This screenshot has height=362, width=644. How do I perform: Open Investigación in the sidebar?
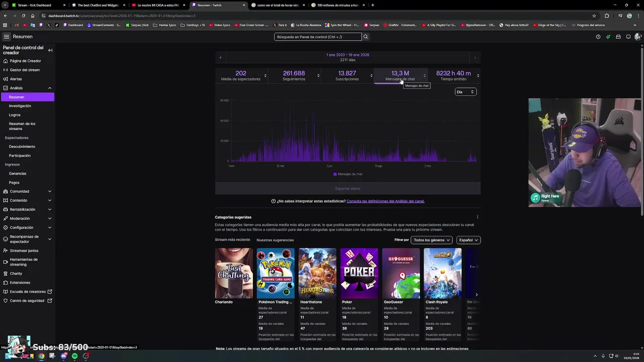pos(20,106)
